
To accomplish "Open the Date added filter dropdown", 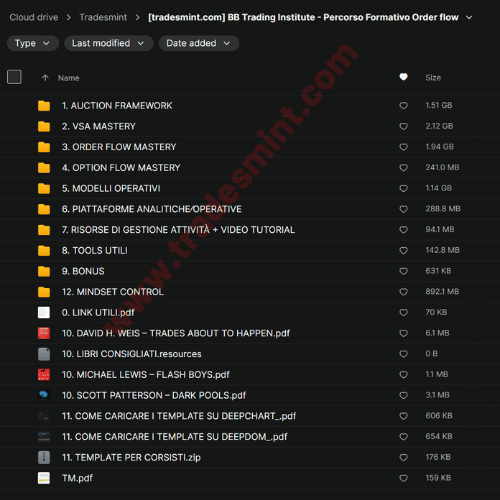I will pyautogui.click(x=199, y=43).
